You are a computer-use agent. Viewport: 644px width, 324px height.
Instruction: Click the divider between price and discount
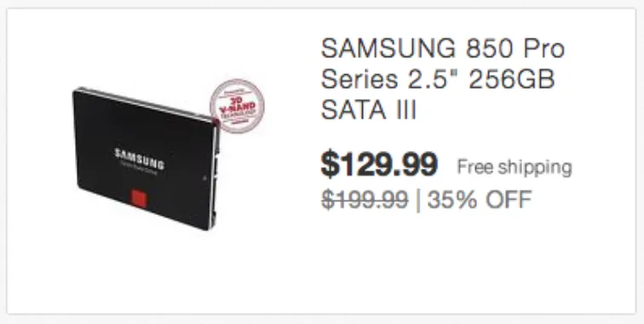pyautogui.click(x=418, y=200)
